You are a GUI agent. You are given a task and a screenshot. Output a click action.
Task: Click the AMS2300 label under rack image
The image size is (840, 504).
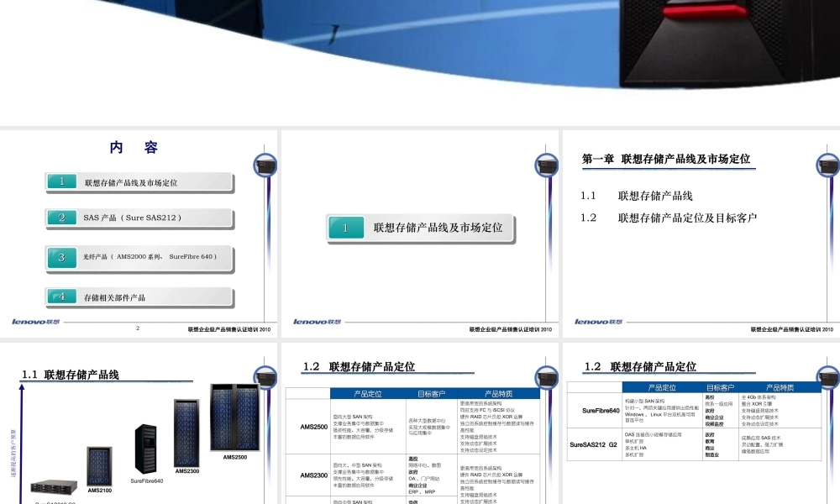coord(187,471)
